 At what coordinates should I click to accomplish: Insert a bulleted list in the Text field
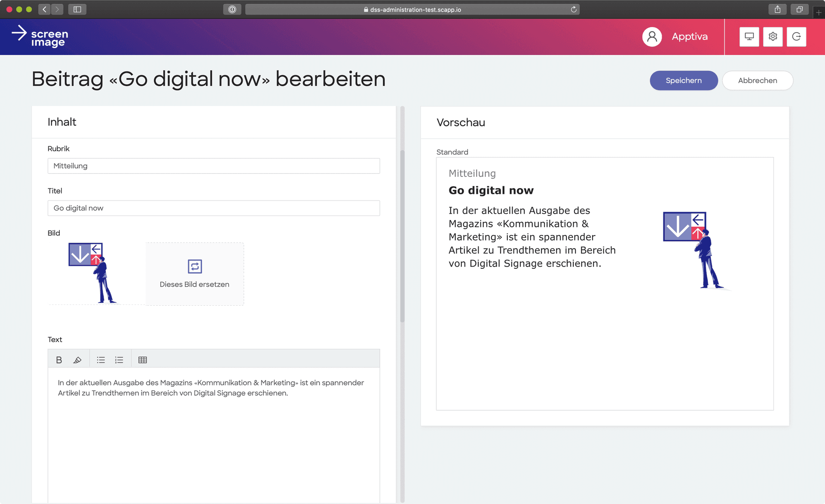coord(101,359)
